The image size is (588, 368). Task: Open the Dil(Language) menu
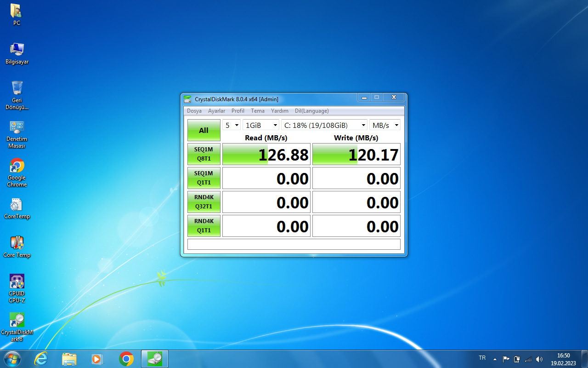[312, 111]
